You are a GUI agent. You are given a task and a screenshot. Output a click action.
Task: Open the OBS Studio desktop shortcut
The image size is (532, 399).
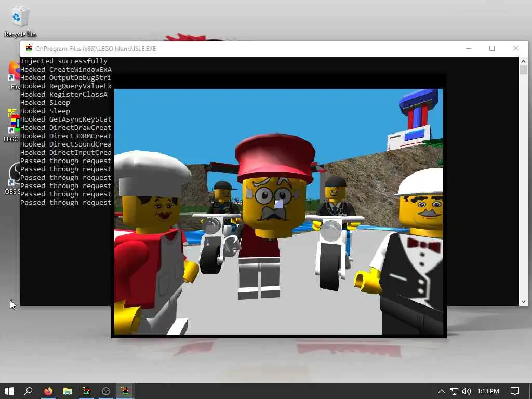click(x=12, y=178)
